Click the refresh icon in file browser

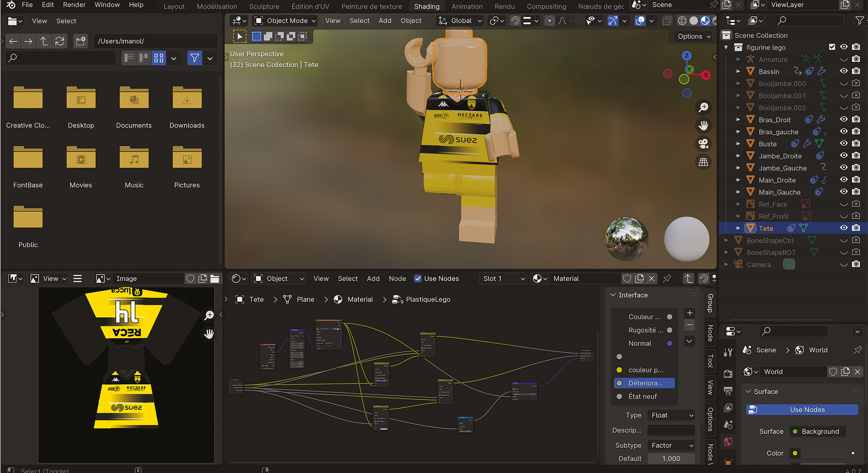coord(60,41)
